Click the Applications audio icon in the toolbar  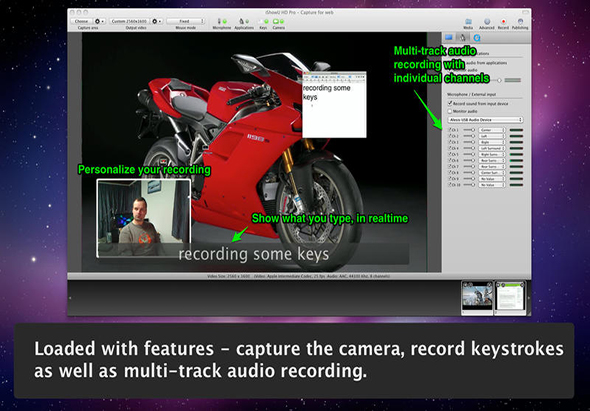point(242,21)
